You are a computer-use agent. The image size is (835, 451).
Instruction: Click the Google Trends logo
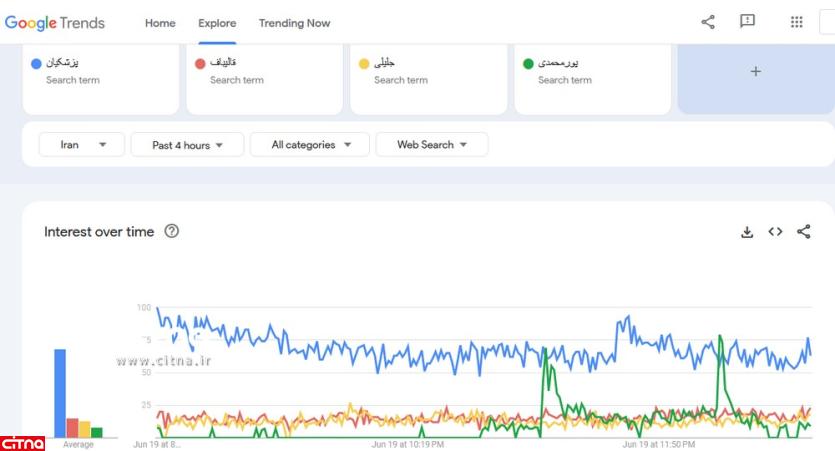tap(55, 23)
